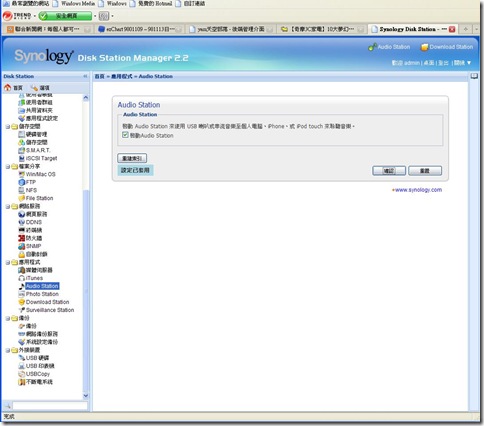Image resolution: width=484 pixels, height=426 pixels.
Task: Collapse the backup folder below Surveillance Station
Action: coord(8,319)
